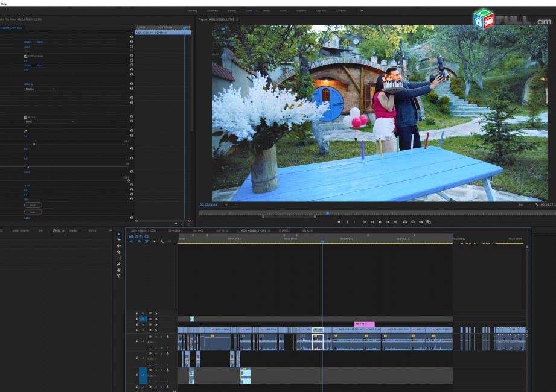Reset the Uniform Scale row parameter

click(132, 55)
